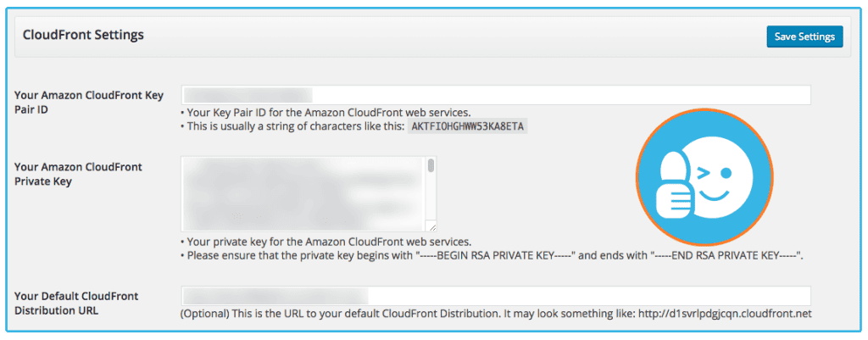Click the Amazon CloudFront Private Key label

[x=78, y=174]
